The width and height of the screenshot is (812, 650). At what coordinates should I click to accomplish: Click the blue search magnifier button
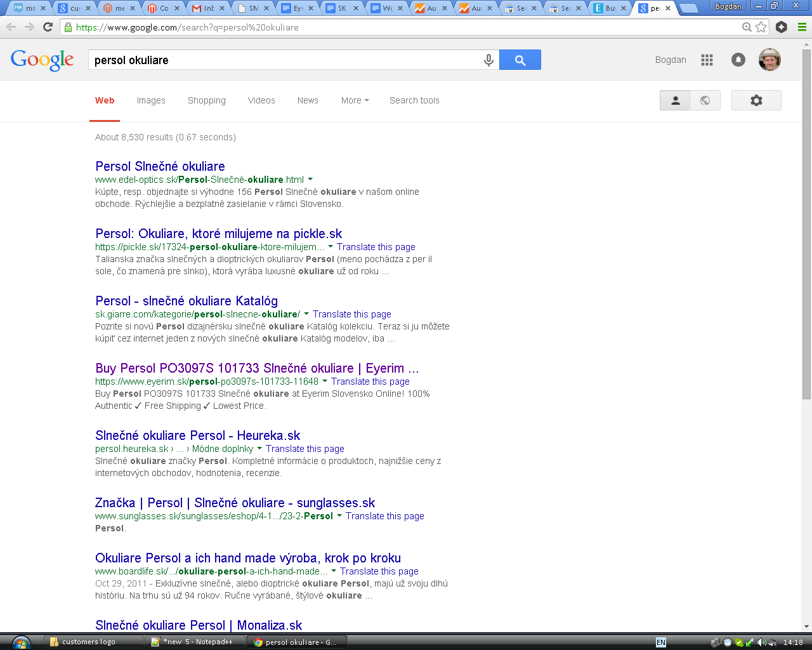(520, 60)
